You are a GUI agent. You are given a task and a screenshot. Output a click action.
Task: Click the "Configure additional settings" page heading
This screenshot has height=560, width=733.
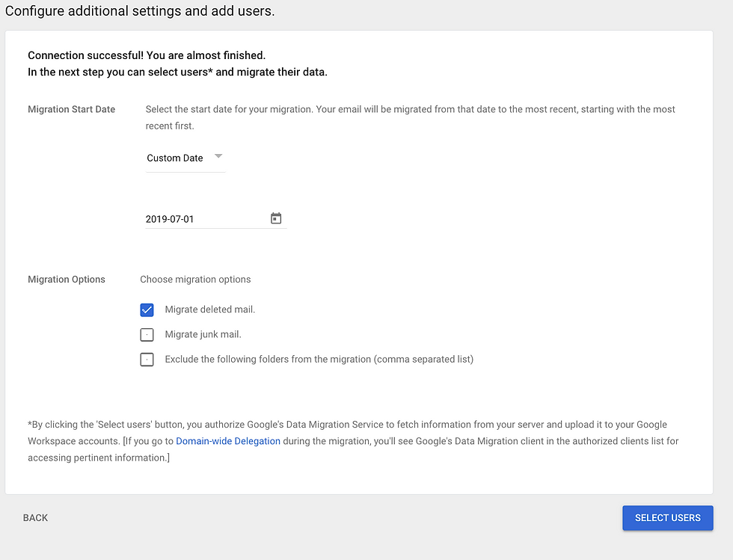pyautogui.click(x=140, y=10)
